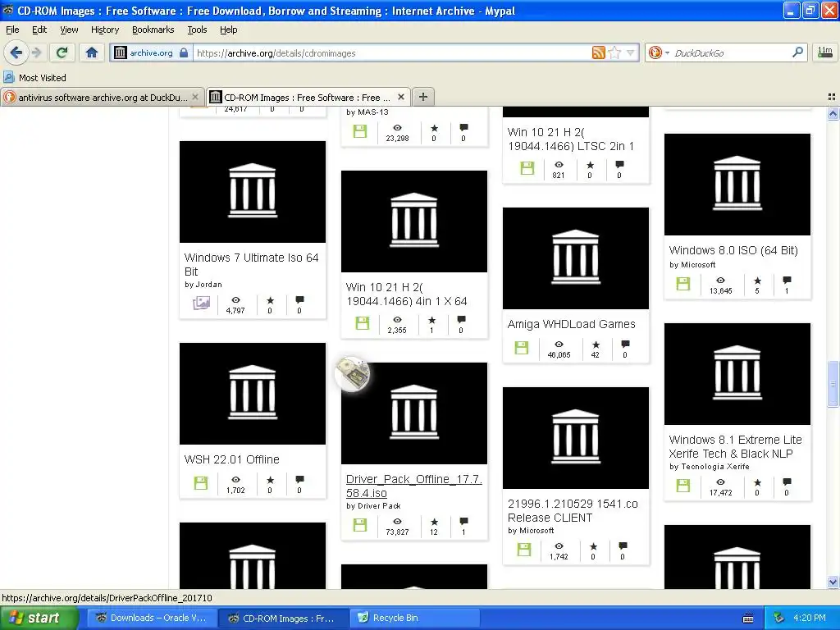
Task: Click the archive.org site identity icon
Action: [x=121, y=52]
